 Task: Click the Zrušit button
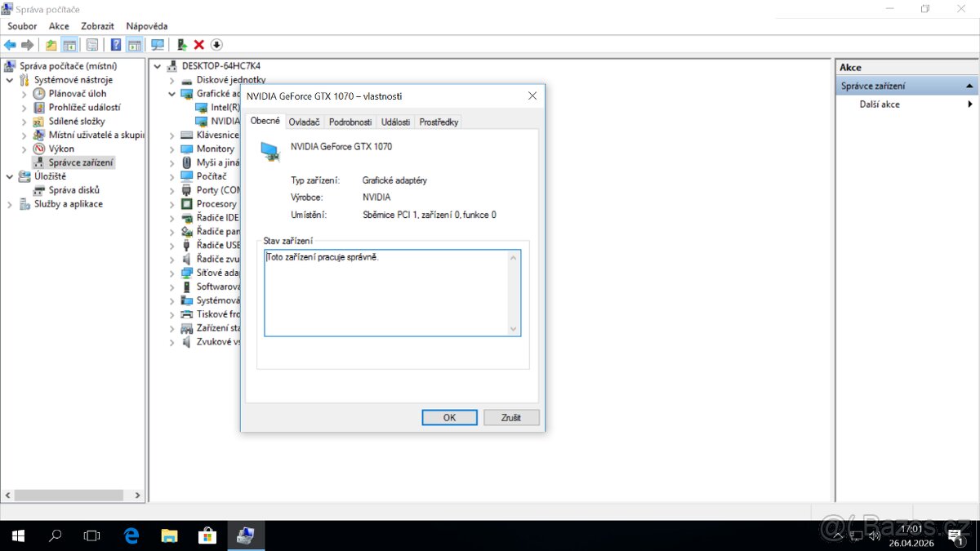[511, 417]
